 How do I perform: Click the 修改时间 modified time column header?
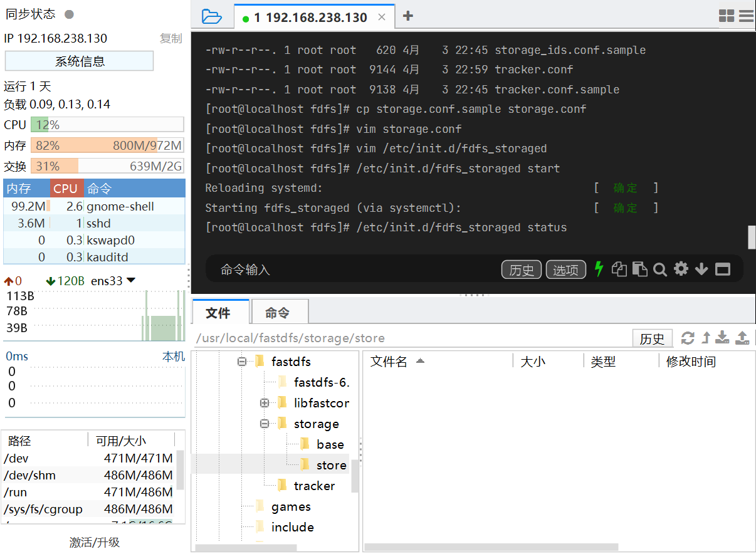click(706, 362)
